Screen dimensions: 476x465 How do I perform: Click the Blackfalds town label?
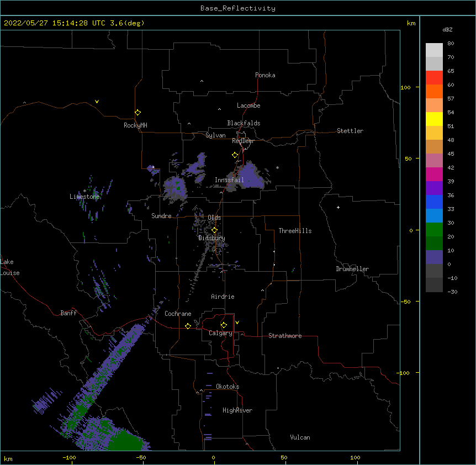coord(244,123)
